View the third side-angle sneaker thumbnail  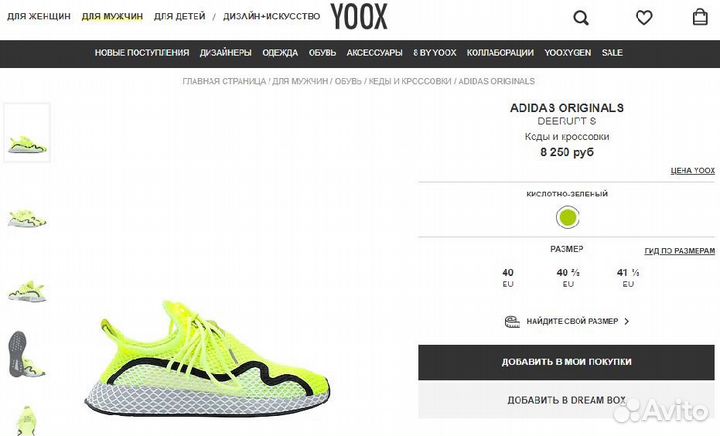coord(27,291)
